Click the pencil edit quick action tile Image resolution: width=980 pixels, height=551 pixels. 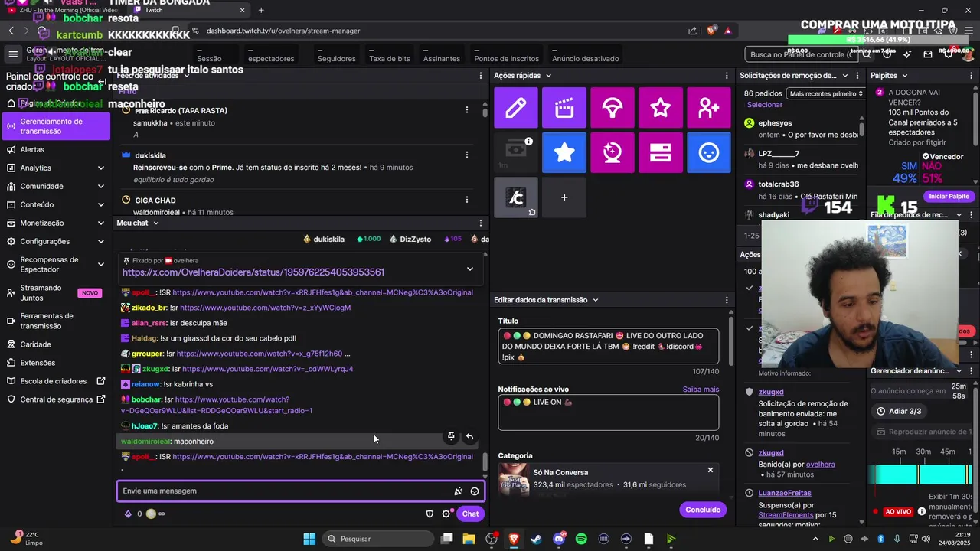516,107
